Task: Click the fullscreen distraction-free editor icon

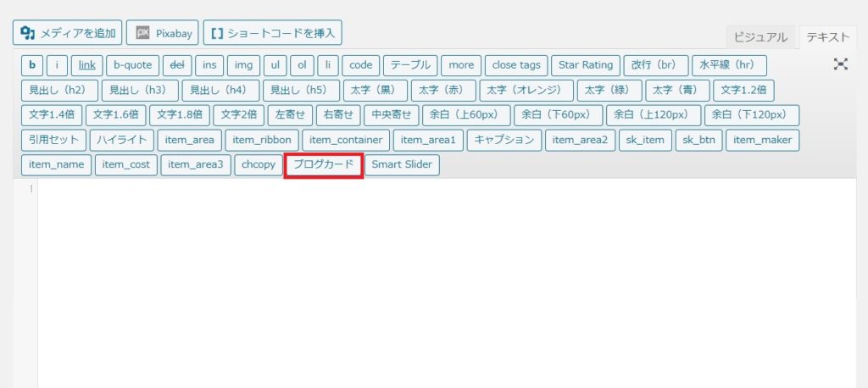Action: pyautogui.click(x=840, y=64)
